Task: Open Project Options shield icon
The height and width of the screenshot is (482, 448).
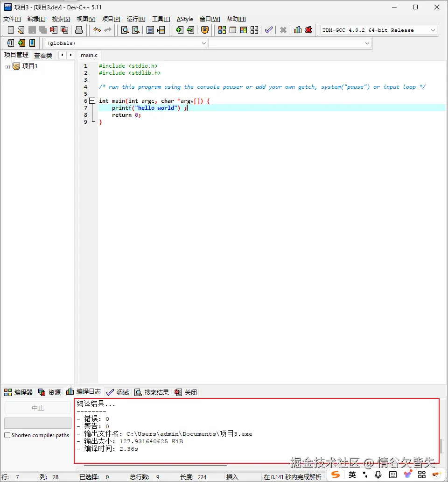Action: (x=205, y=30)
